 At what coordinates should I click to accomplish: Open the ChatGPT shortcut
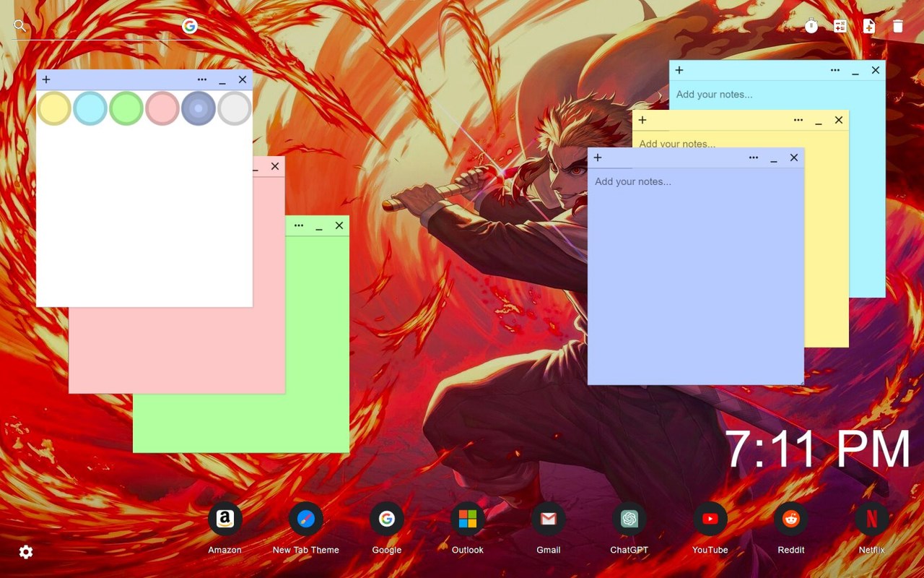click(629, 519)
